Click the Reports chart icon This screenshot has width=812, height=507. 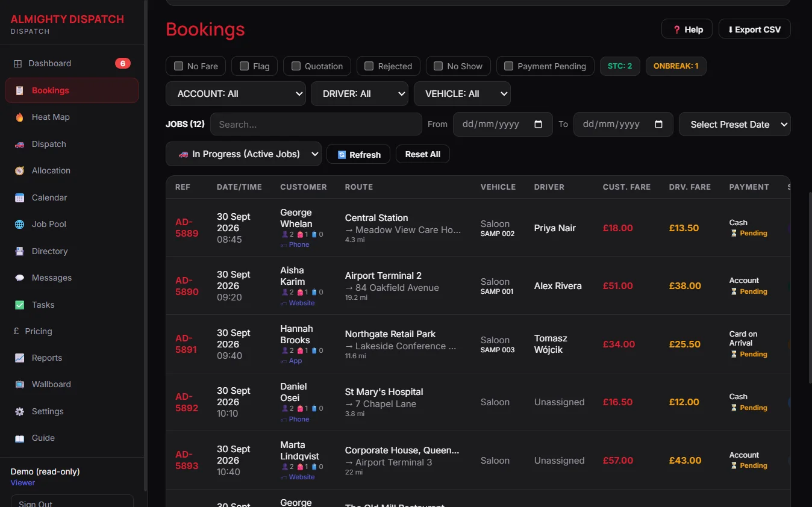pos(20,358)
